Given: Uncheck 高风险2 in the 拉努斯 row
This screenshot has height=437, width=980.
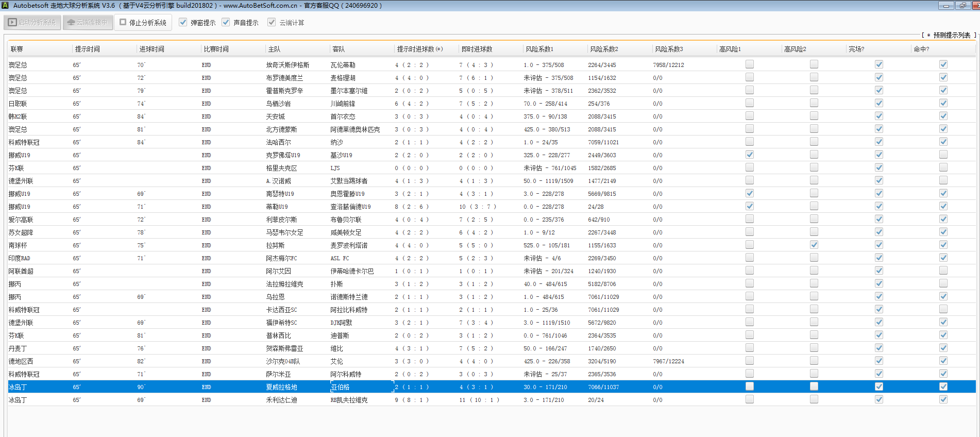Looking at the screenshot, I should [x=814, y=245].
